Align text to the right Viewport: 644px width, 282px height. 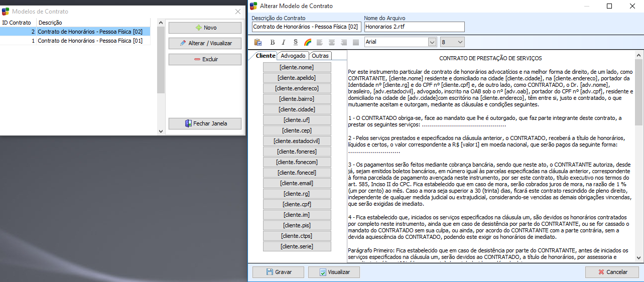[344, 42]
